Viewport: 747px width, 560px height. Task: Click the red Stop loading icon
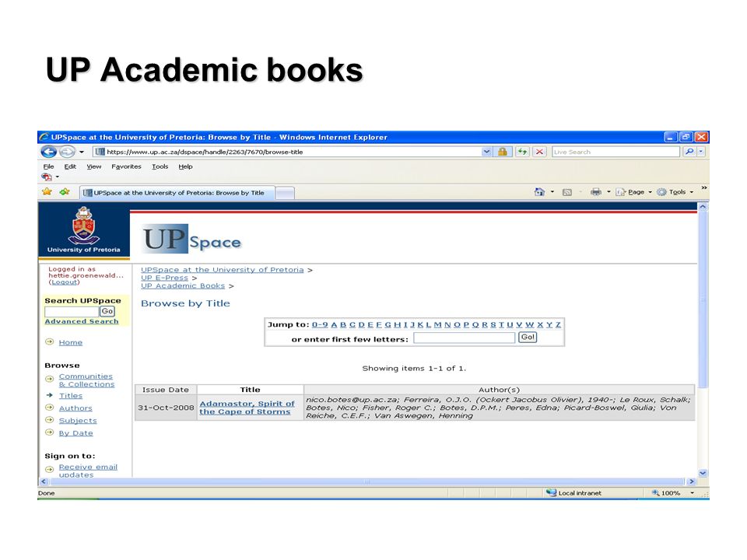click(539, 152)
